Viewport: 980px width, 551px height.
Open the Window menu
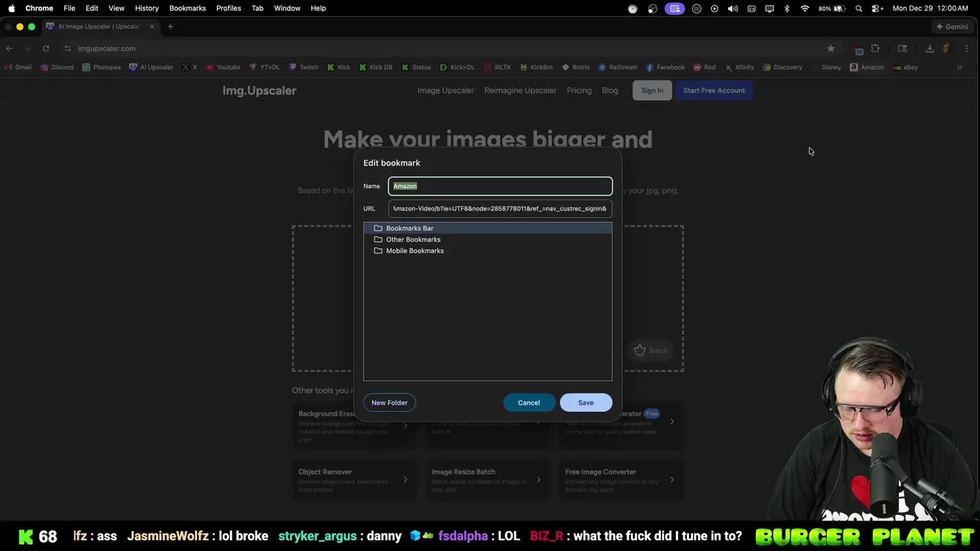pos(287,8)
